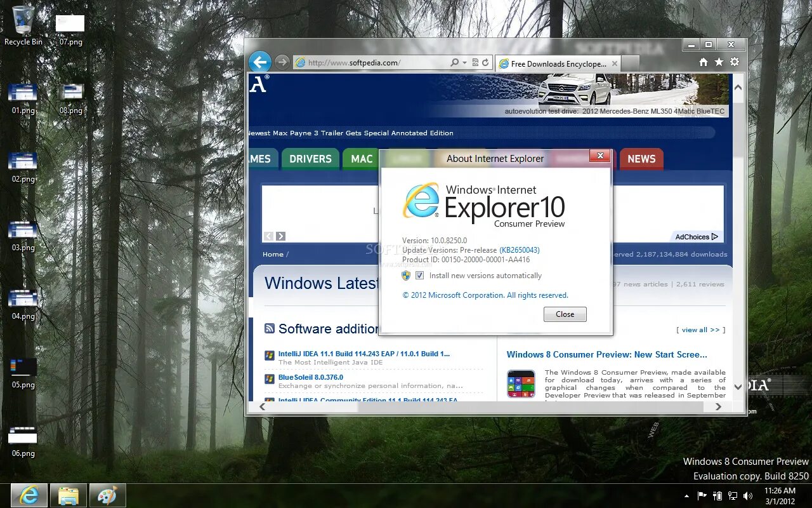Open the BlueSoleil 8.0.376.0 link
The width and height of the screenshot is (812, 508).
[x=311, y=377]
